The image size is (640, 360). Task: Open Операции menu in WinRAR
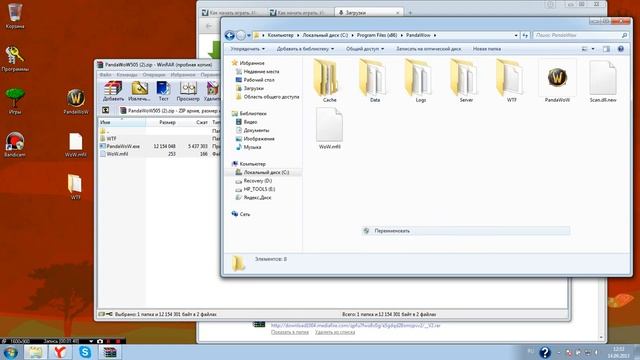click(x=154, y=75)
